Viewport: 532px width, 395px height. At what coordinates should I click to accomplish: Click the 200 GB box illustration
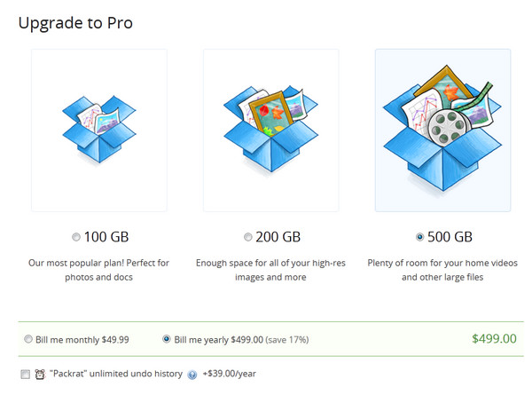[x=270, y=130]
